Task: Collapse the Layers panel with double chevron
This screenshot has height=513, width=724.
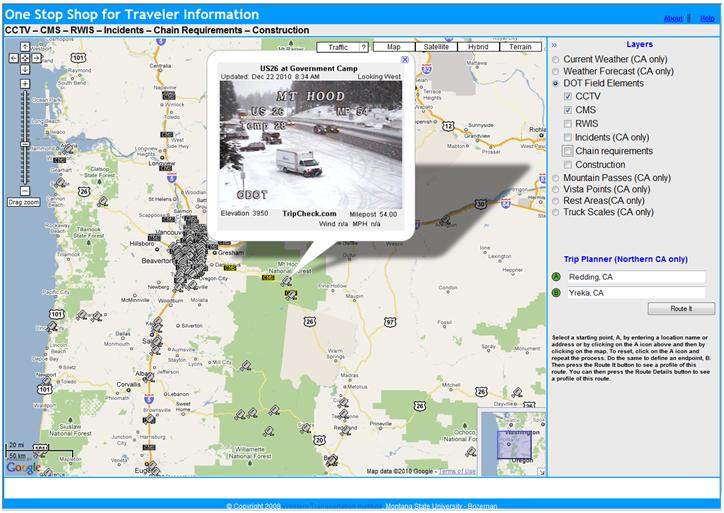Action: pos(554,45)
